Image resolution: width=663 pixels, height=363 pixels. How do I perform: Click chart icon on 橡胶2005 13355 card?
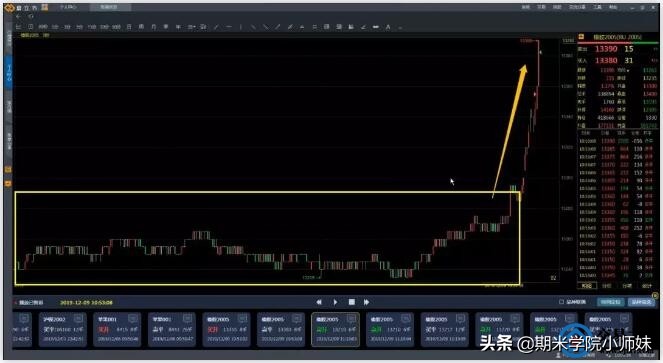[x=242, y=319]
